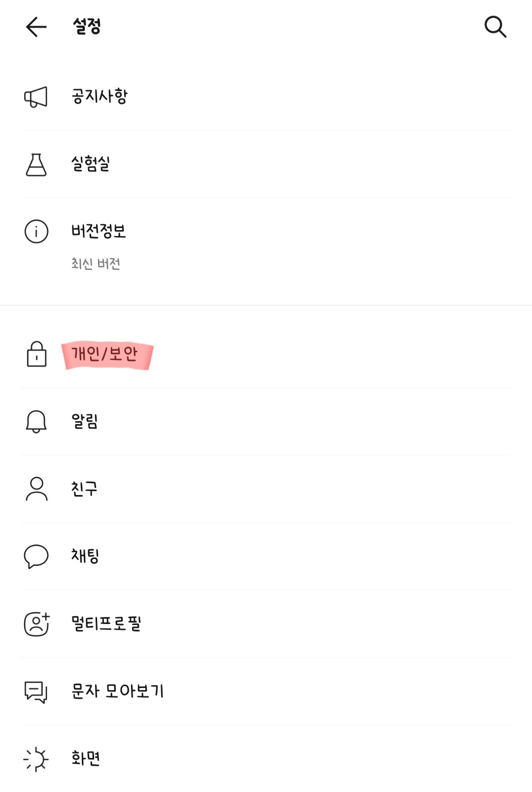Tap the 설정 page title

tap(87, 27)
